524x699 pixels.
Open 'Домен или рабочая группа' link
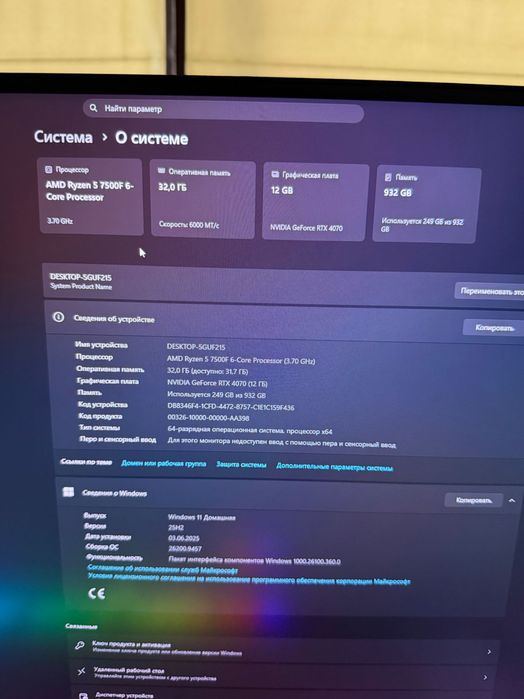tap(164, 464)
